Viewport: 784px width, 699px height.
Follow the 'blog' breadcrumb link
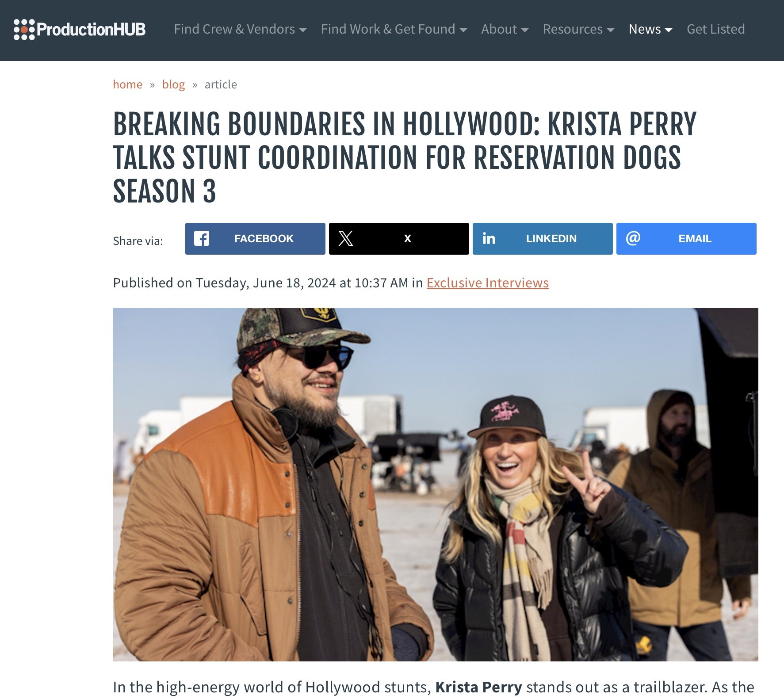173,84
